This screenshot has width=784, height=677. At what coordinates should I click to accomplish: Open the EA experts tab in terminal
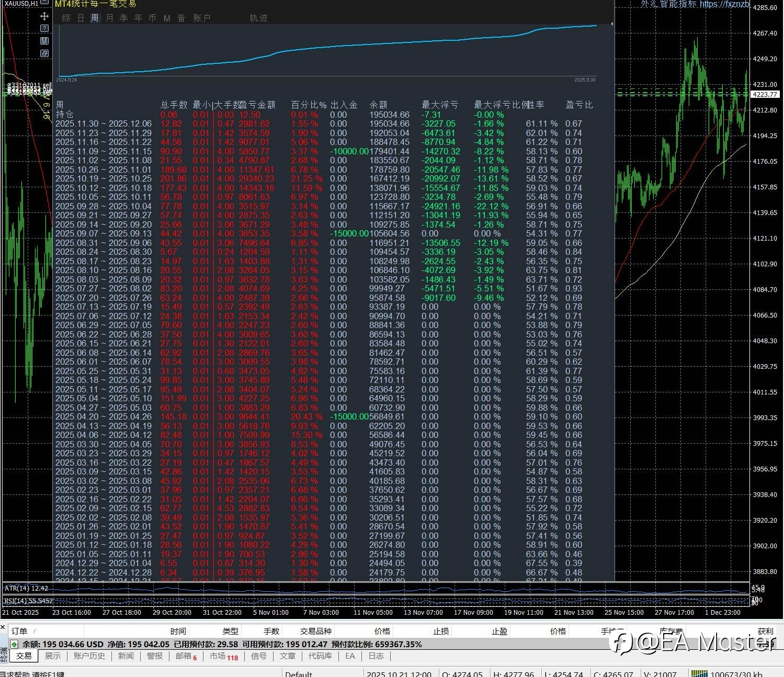coord(350,656)
